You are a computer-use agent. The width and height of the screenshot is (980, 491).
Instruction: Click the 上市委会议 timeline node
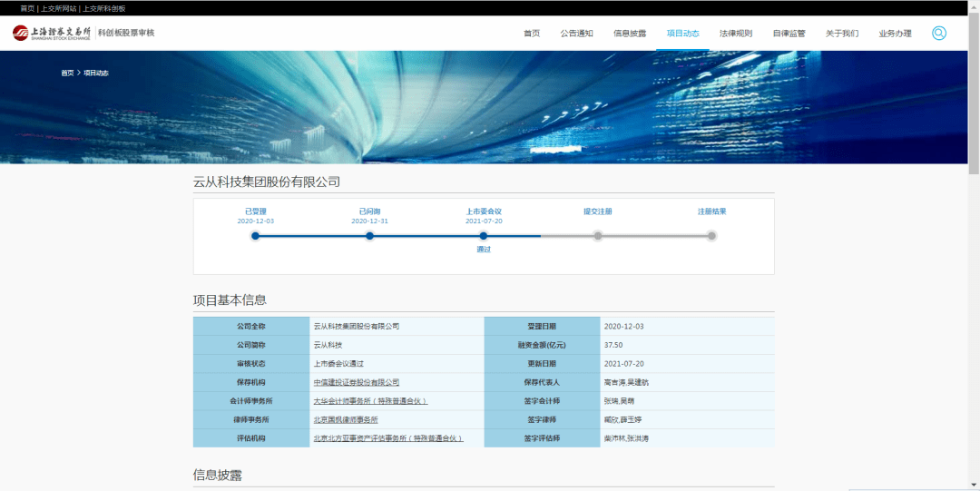[483, 236]
